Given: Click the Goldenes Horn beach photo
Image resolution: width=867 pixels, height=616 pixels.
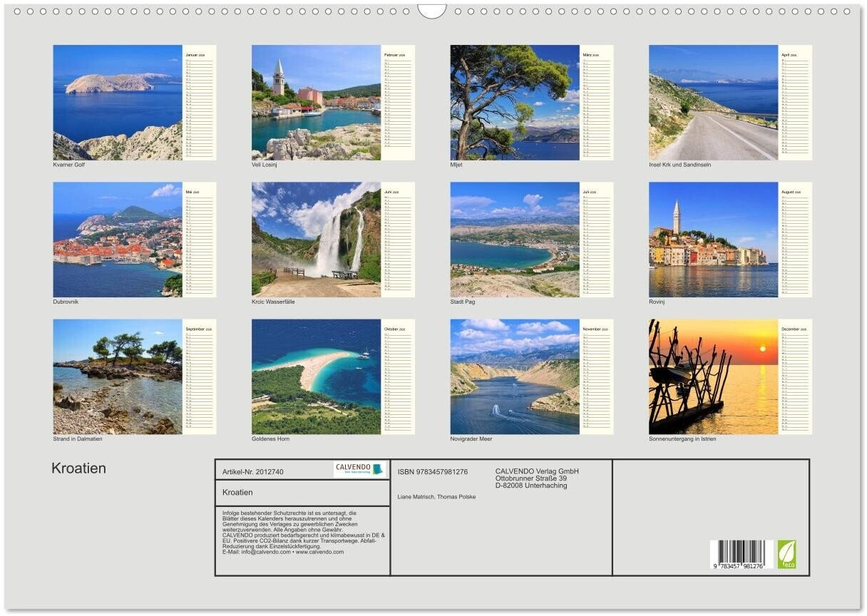Looking at the screenshot, I should [x=316, y=376].
